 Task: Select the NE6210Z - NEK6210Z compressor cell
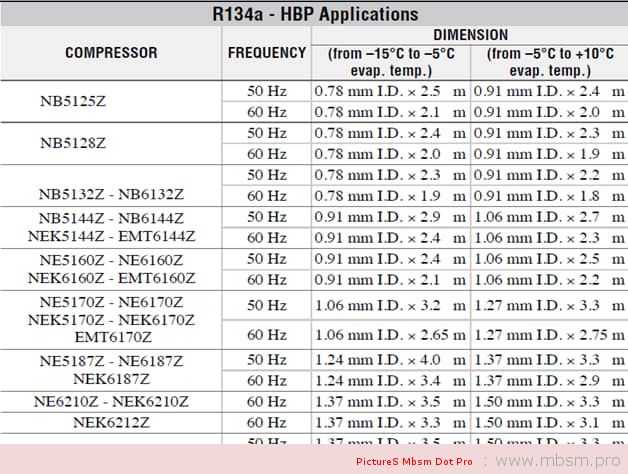tap(111, 402)
